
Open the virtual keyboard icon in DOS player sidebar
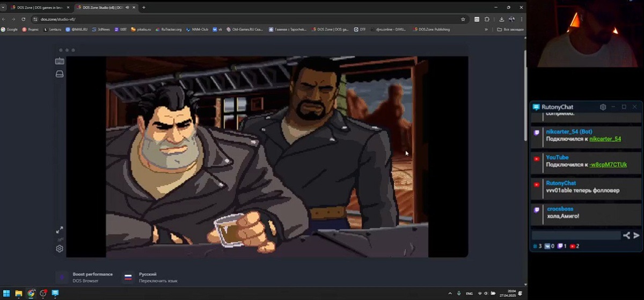pos(60,61)
